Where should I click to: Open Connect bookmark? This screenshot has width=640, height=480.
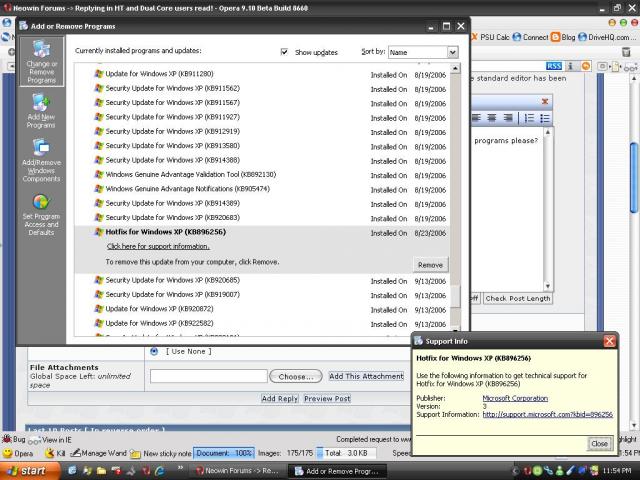point(530,37)
